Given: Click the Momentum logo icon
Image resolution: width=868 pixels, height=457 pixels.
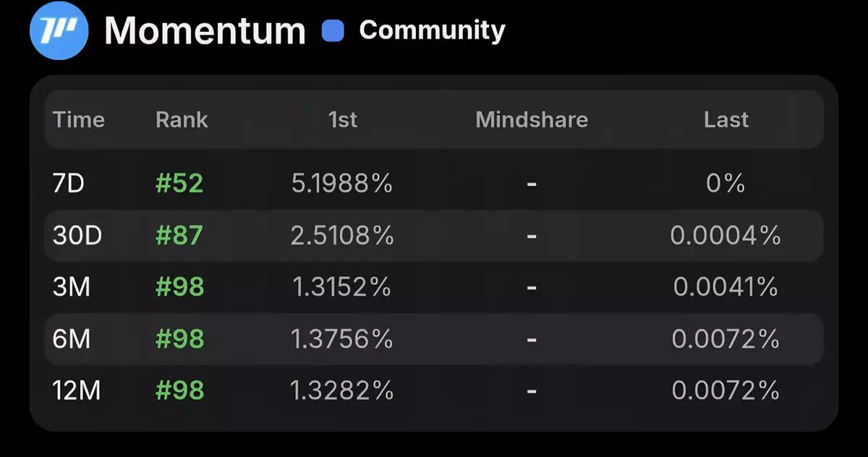Looking at the screenshot, I should pyautogui.click(x=59, y=30).
